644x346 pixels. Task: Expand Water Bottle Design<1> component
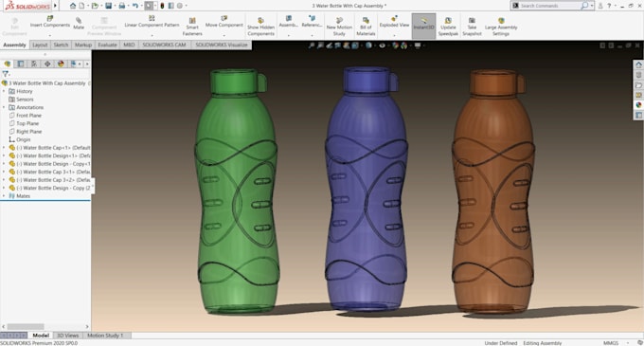[x=4, y=155]
